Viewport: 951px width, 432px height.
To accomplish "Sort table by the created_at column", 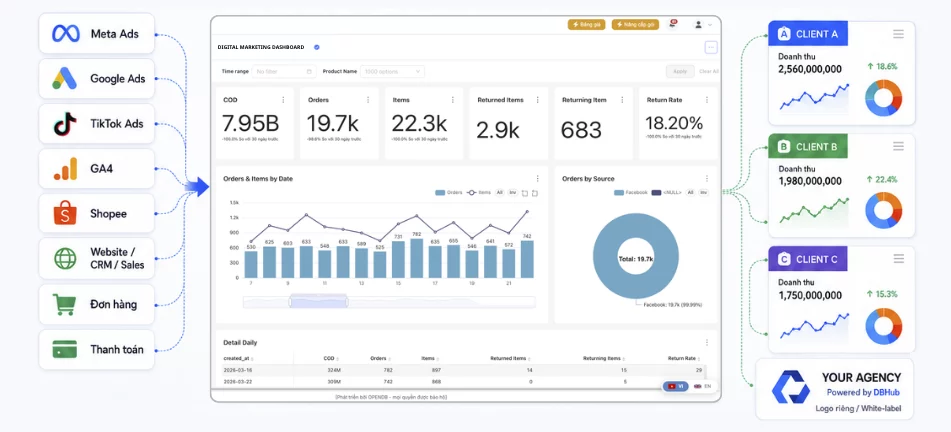I will point(238,359).
